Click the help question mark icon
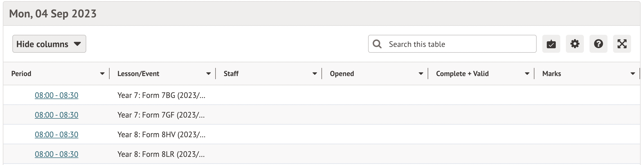This screenshot has height=165, width=644. (x=598, y=44)
